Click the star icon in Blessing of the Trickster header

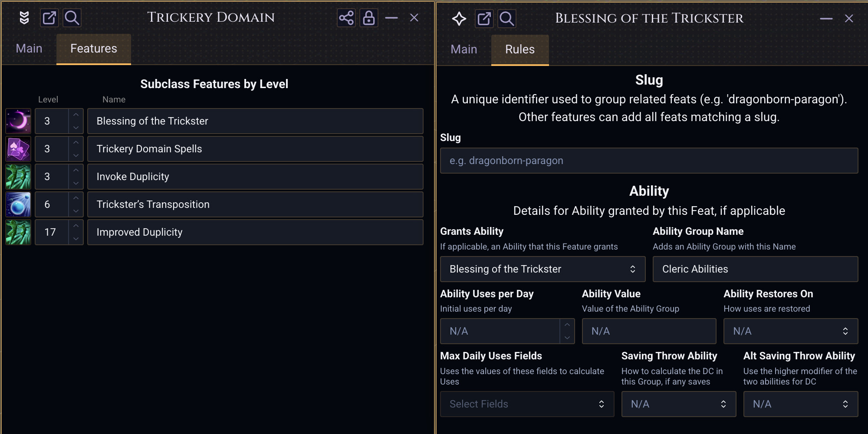point(459,19)
